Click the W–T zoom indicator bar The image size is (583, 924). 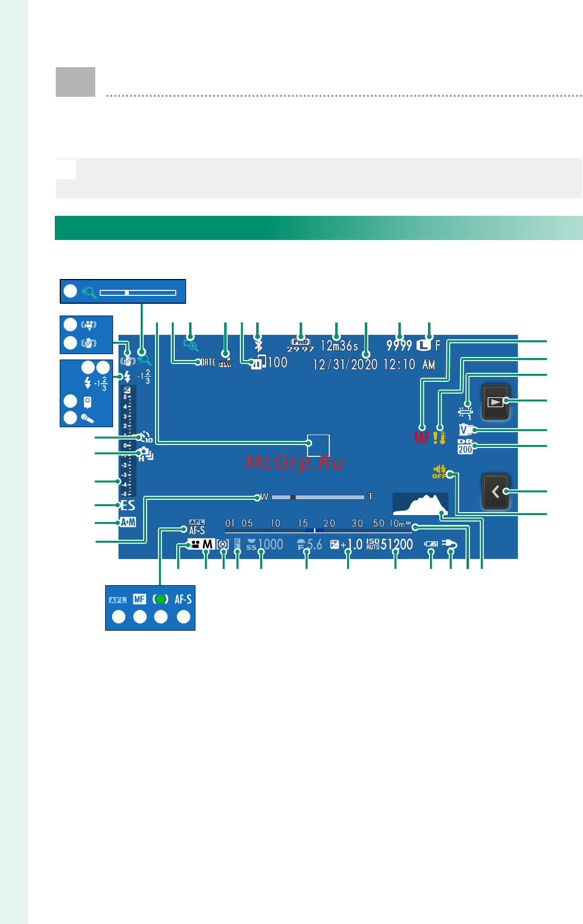pos(317,497)
